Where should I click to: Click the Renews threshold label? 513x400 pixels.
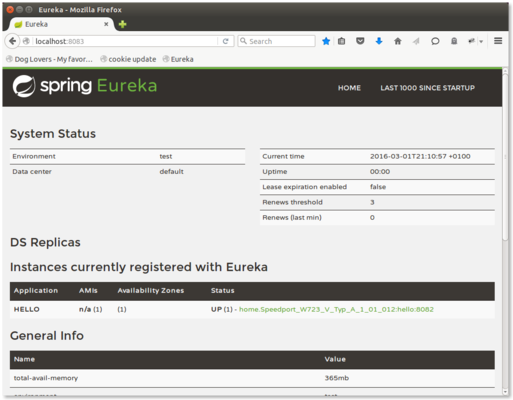[292, 202]
